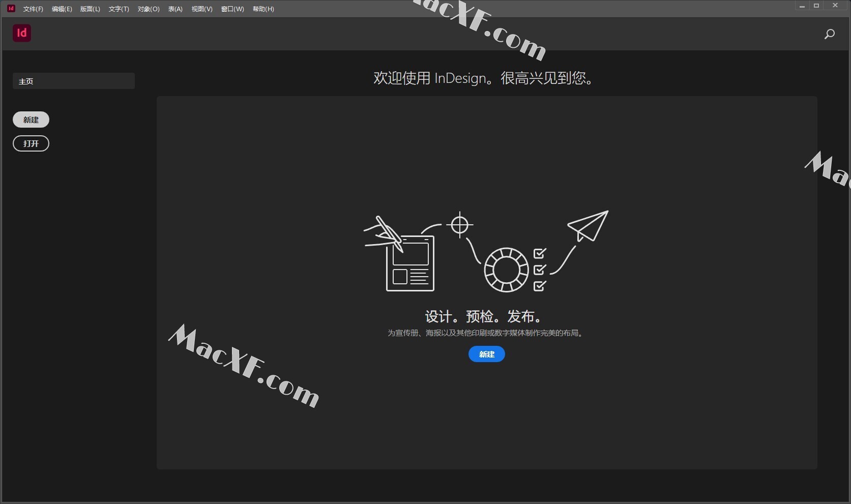Close the InDesign window
Image resolution: width=851 pixels, height=504 pixels.
click(x=835, y=6)
